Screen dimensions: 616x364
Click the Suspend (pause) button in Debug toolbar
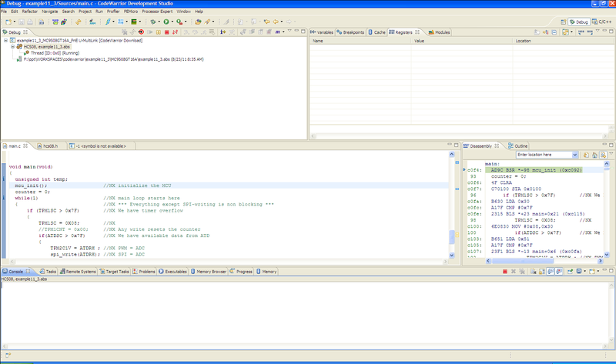click(159, 32)
